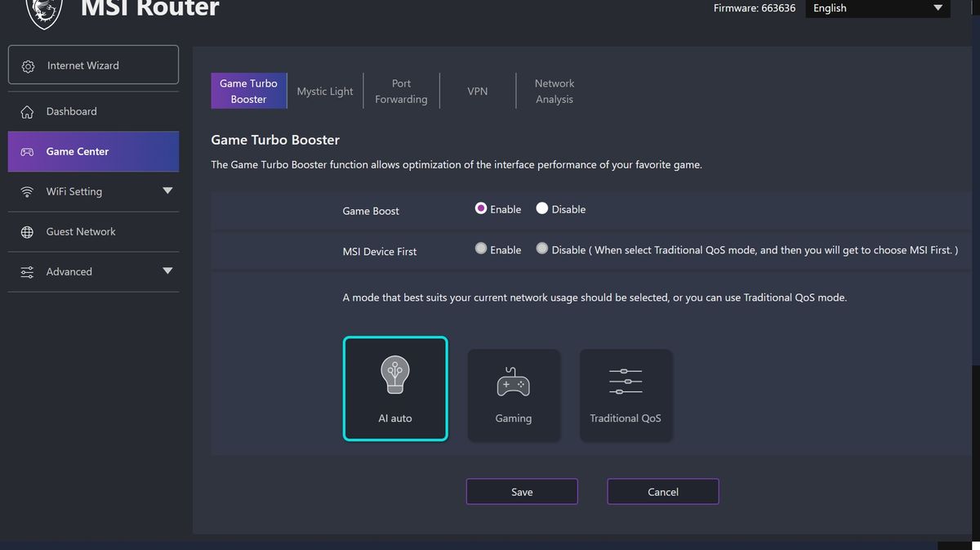980x550 pixels.
Task: Expand the WiFi Setting submenu arrow
Action: point(167,191)
